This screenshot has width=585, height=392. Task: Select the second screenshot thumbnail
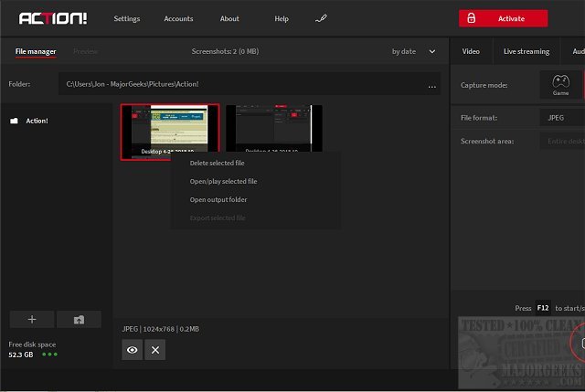click(x=271, y=128)
